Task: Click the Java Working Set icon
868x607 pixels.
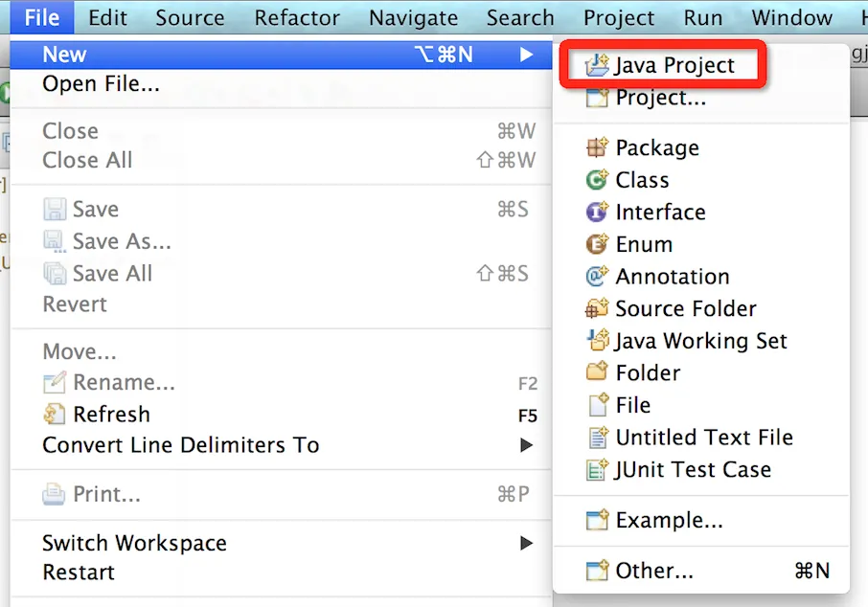Action: (x=598, y=341)
